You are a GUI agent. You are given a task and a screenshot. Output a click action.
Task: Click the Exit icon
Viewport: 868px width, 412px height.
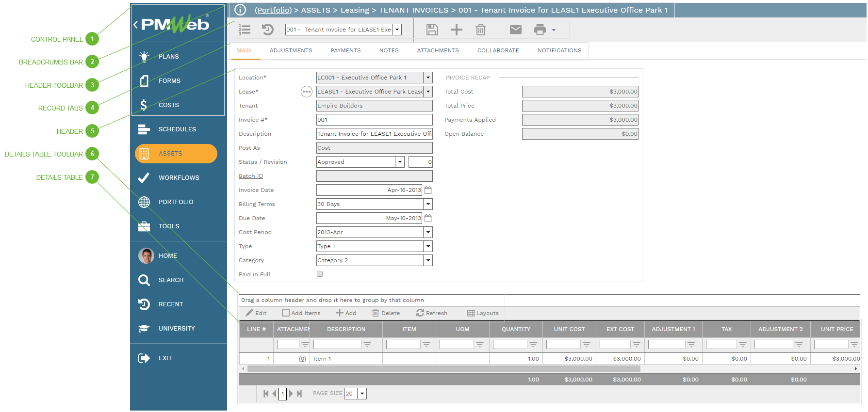pos(144,358)
